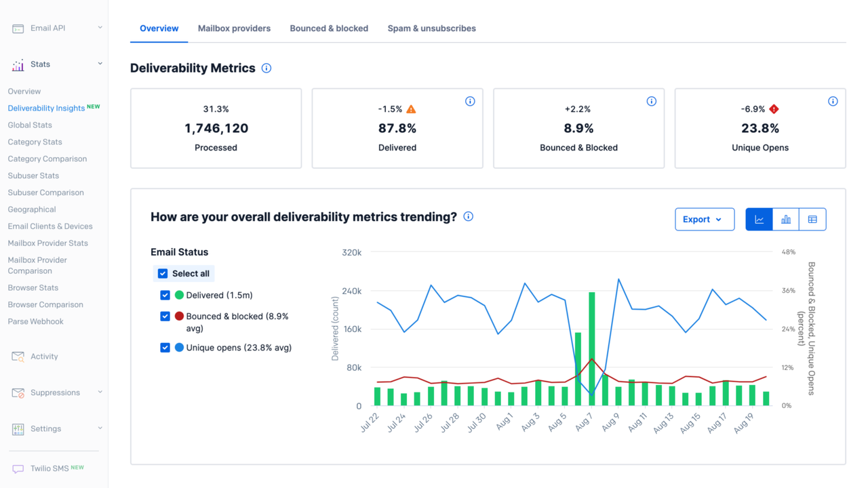The image size is (868, 488).
Task: Click info icon on Unique Opens card
Action: 833,102
